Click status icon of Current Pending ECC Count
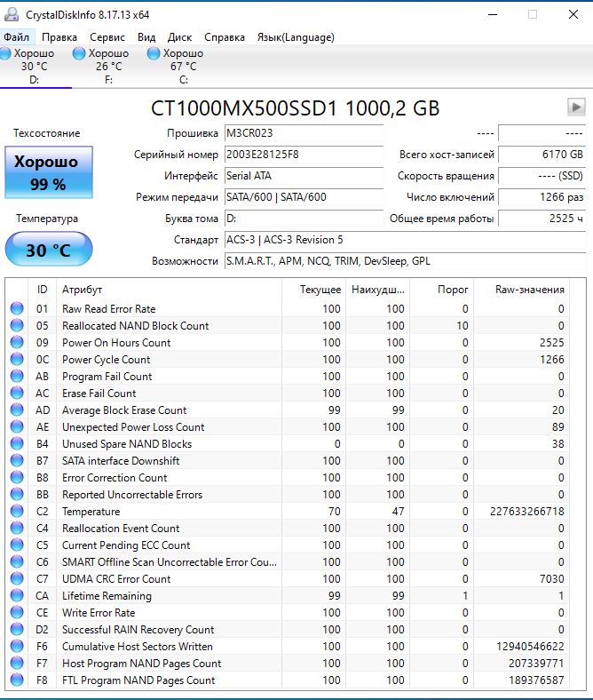593x700 pixels. (x=17, y=545)
